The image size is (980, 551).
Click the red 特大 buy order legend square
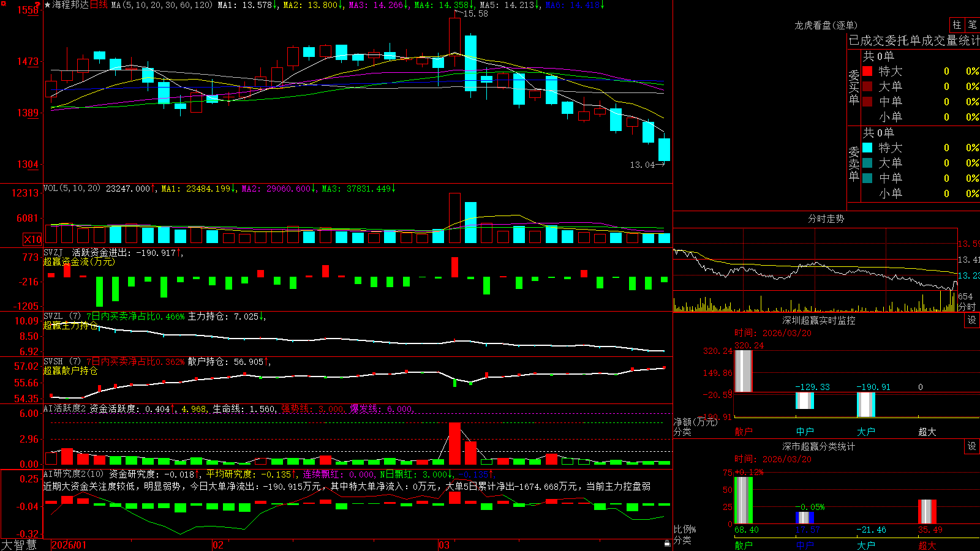(867, 71)
